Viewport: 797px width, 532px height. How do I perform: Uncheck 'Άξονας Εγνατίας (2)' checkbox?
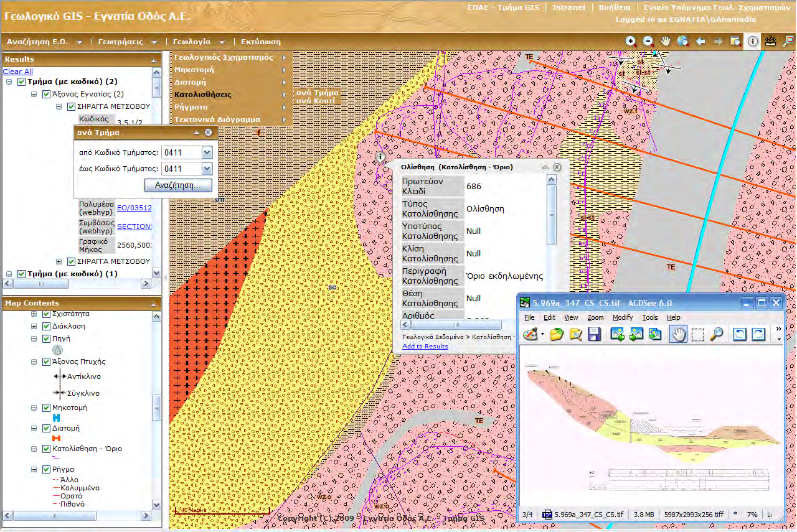coord(46,95)
